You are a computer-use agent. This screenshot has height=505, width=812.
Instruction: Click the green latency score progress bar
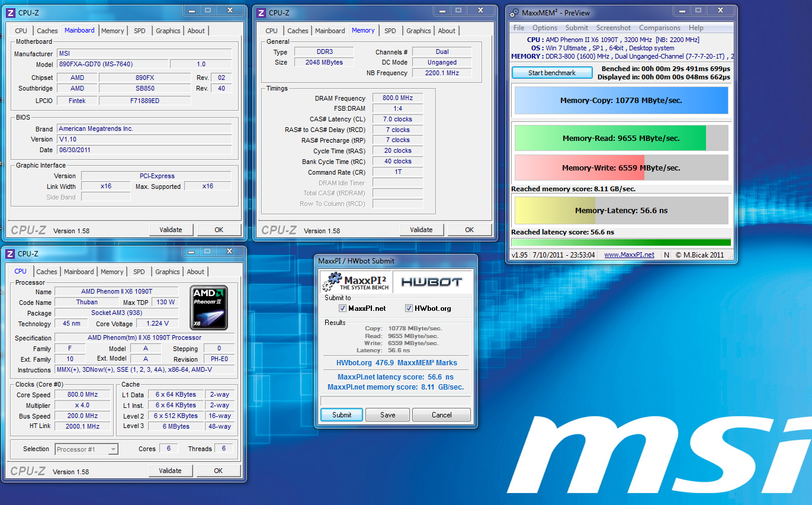(621, 242)
